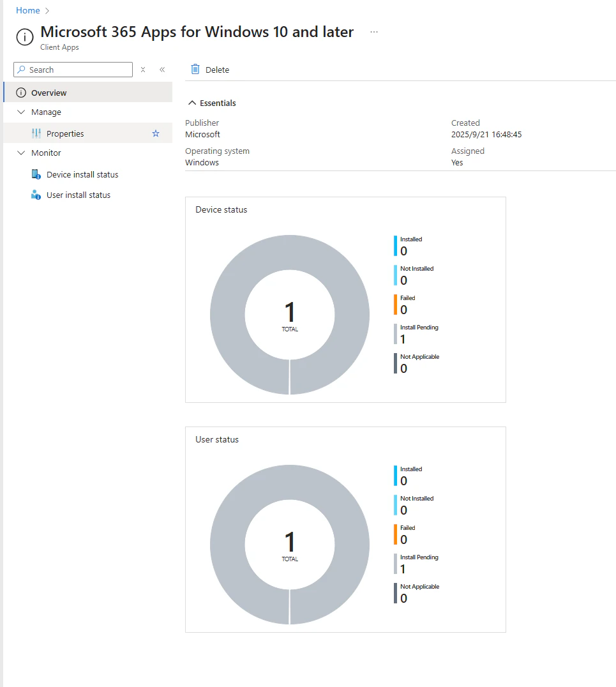Click the Monitor section label
This screenshot has height=687, width=616.
(x=46, y=153)
